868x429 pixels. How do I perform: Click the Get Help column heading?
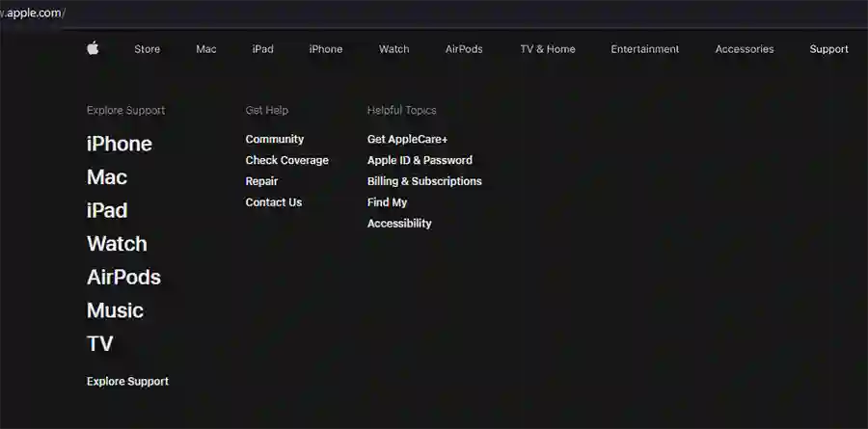pyautogui.click(x=267, y=110)
